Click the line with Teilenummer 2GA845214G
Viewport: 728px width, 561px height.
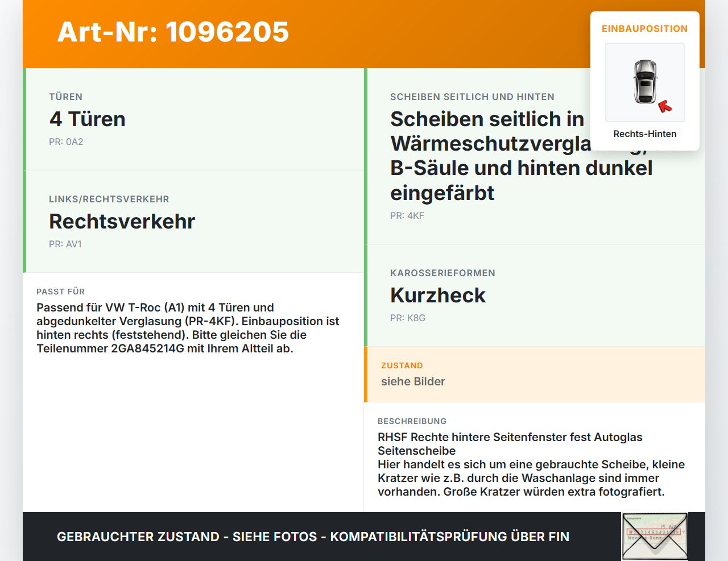click(x=165, y=348)
